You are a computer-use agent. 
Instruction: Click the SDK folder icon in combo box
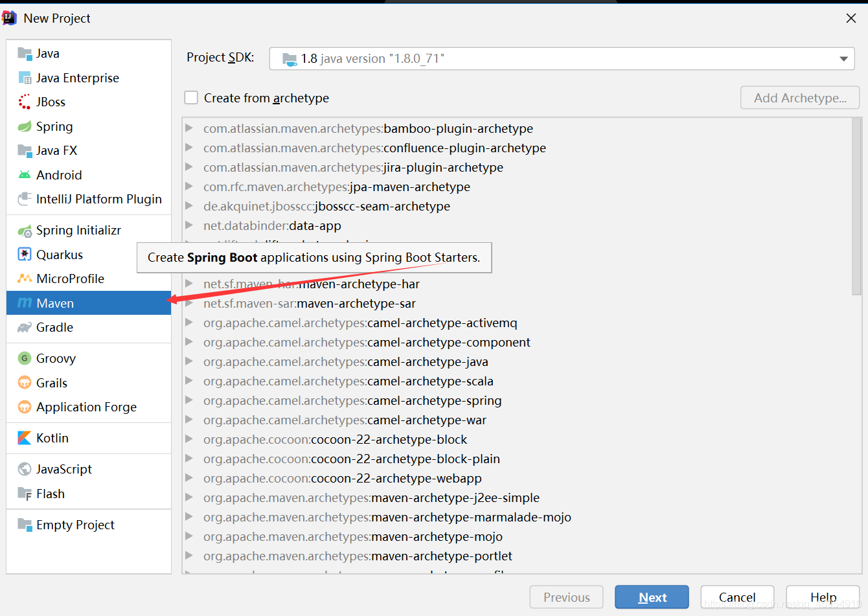(x=290, y=60)
